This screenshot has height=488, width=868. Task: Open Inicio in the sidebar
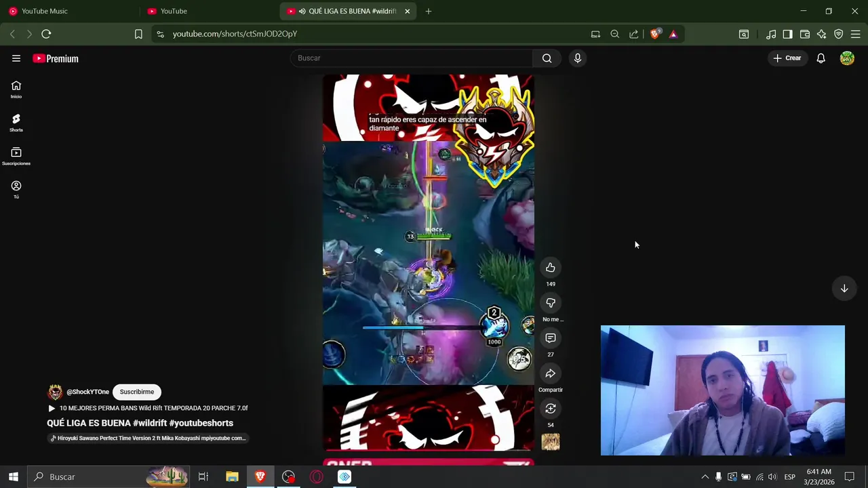click(x=16, y=89)
